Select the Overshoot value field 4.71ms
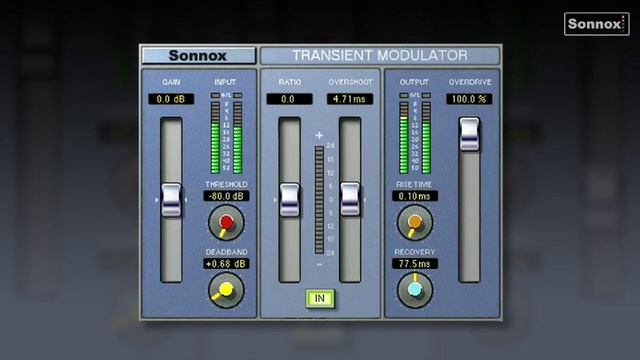This screenshot has height=360, width=640. pyautogui.click(x=350, y=99)
